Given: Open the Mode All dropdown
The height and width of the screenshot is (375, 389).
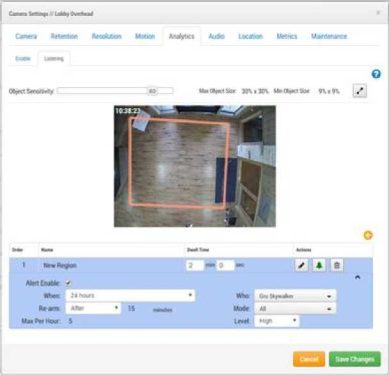Looking at the screenshot, I should point(295,309).
